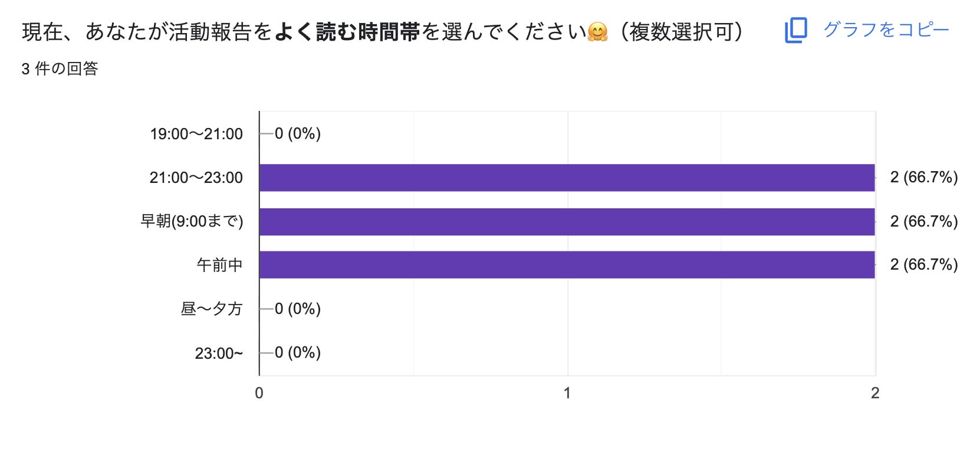The image size is (980, 452).
Task: Click the 2 (66.7%) value beside 21:00〜23:00 bar
Action: 923,178
